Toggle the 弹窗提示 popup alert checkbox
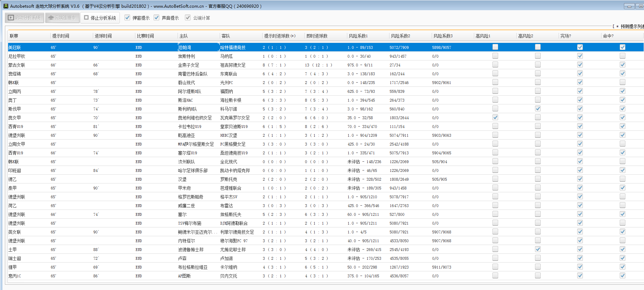Image resolution: width=644 pixels, height=290 pixels. point(127,18)
